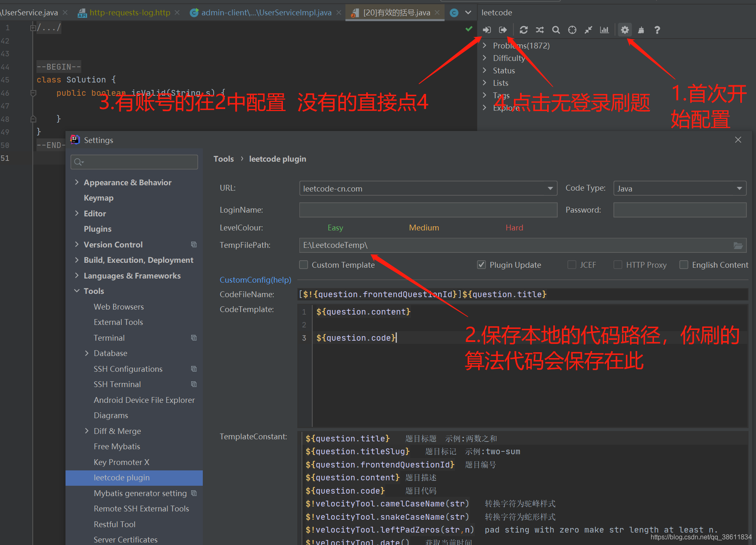Expand Build, Execution, Deployment node
This screenshot has width=756, height=545.
pos(77,260)
